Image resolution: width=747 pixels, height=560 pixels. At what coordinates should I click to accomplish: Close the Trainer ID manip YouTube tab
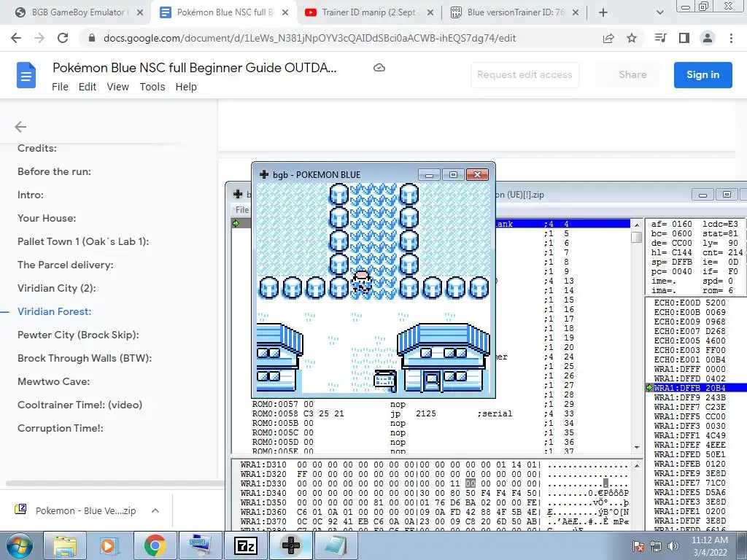(430, 12)
